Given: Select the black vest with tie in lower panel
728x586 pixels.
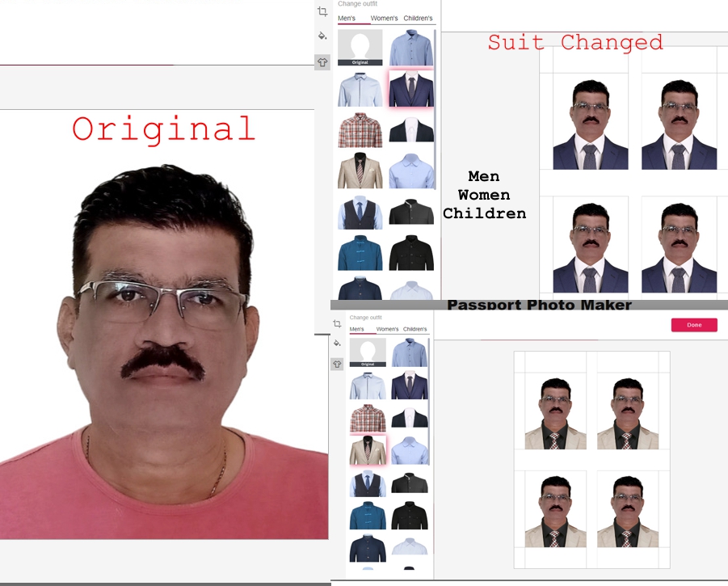Looking at the screenshot, I should pyautogui.click(x=368, y=483).
